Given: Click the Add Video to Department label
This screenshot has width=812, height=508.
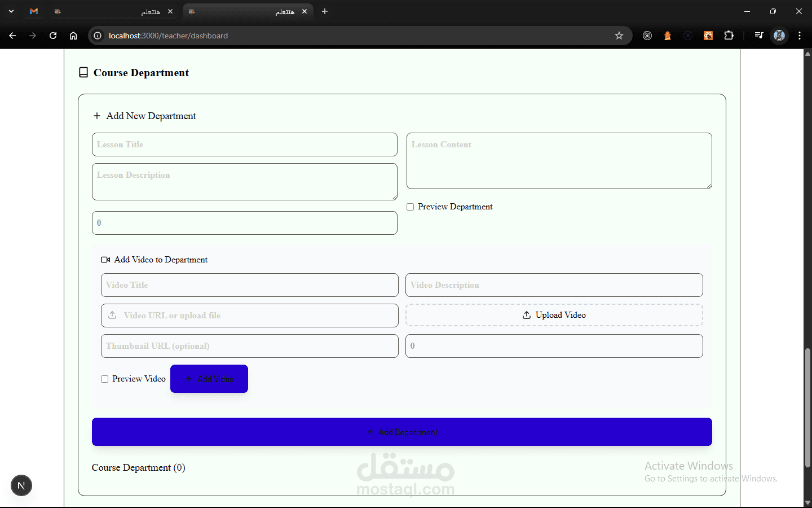Looking at the screenshot, I should (x=161, y=260).
